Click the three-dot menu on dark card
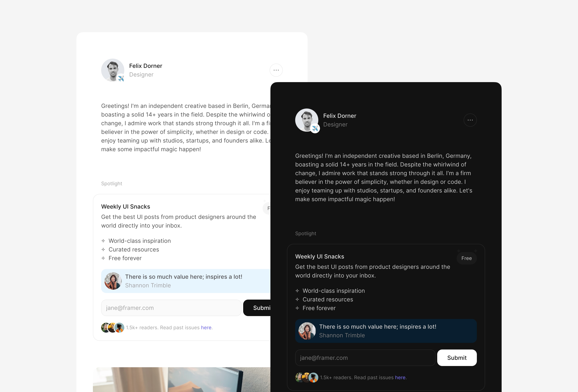 (x=470, y=120)
